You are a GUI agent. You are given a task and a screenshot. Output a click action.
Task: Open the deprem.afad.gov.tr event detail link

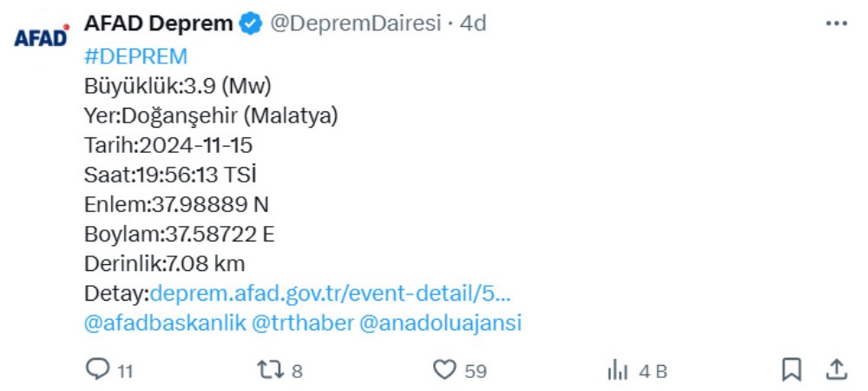pyautogui.click(x=331, y=292)
